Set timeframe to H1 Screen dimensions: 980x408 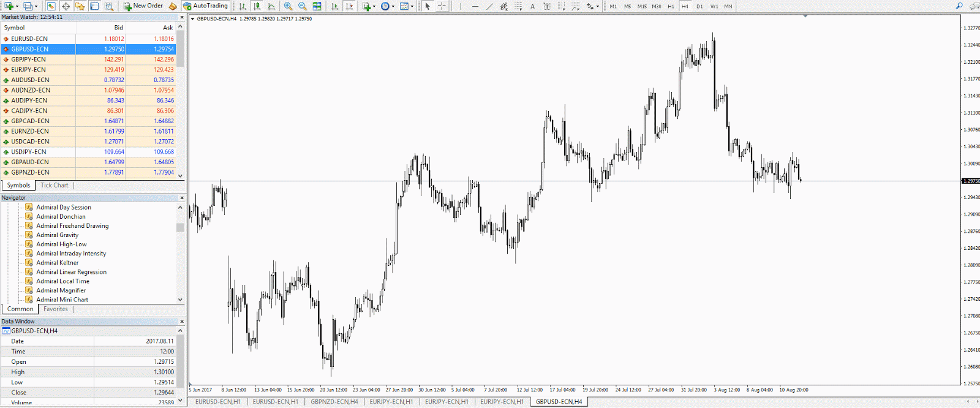(671, 6)
